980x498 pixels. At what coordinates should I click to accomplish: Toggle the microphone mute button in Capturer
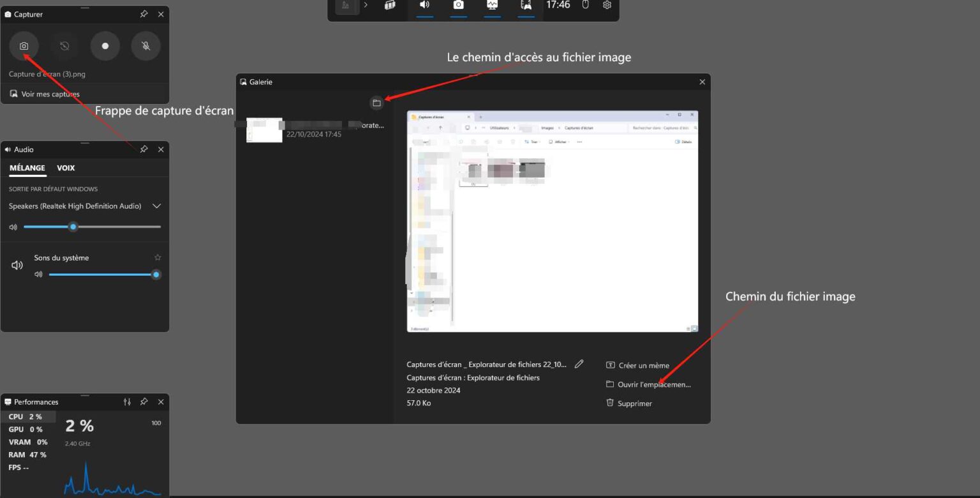(x=145, y=46)
